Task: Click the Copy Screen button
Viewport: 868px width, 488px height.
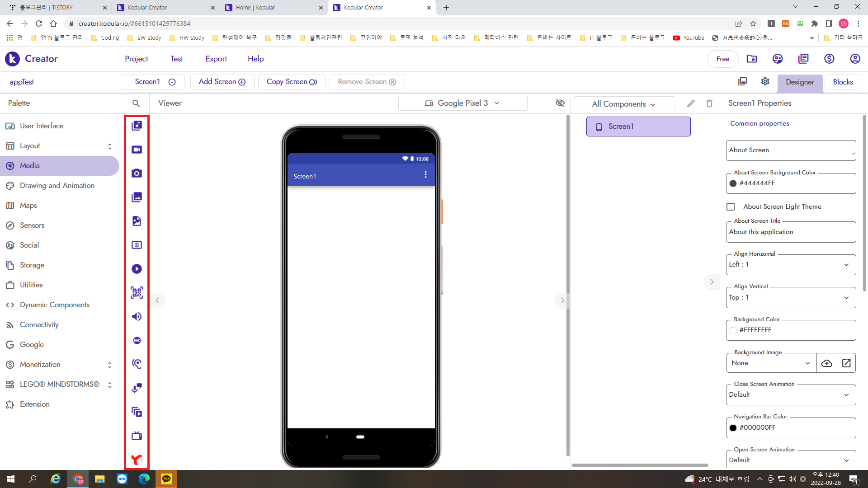Action: 292,82
